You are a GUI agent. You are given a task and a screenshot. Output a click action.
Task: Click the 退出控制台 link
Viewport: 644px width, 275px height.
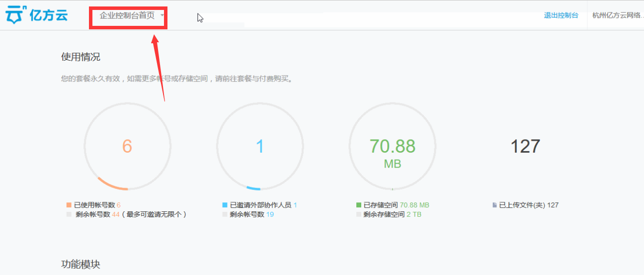(x=561, y=15)
